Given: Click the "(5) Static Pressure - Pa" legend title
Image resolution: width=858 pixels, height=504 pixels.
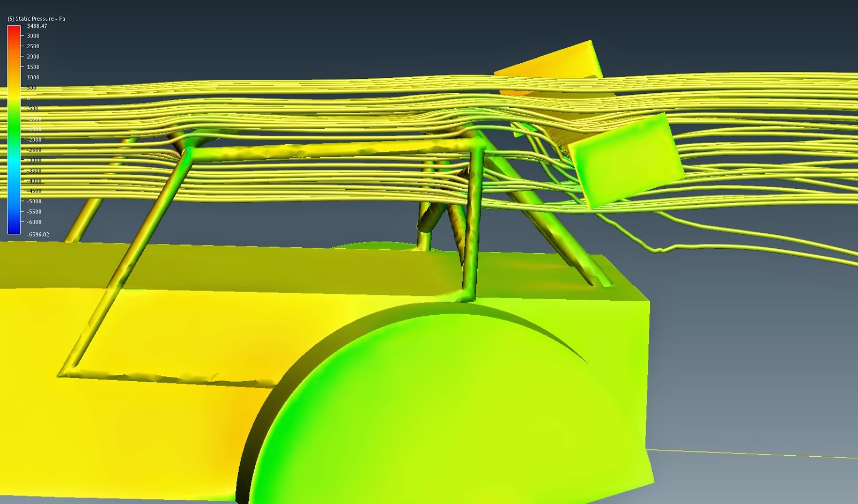Looking at the screenshot, I should point(36,19).
